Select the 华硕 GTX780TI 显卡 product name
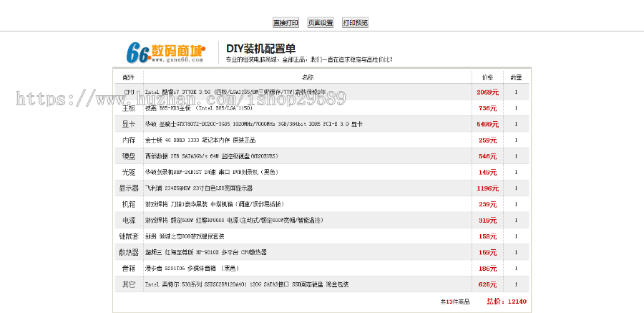 coord(253,124)
